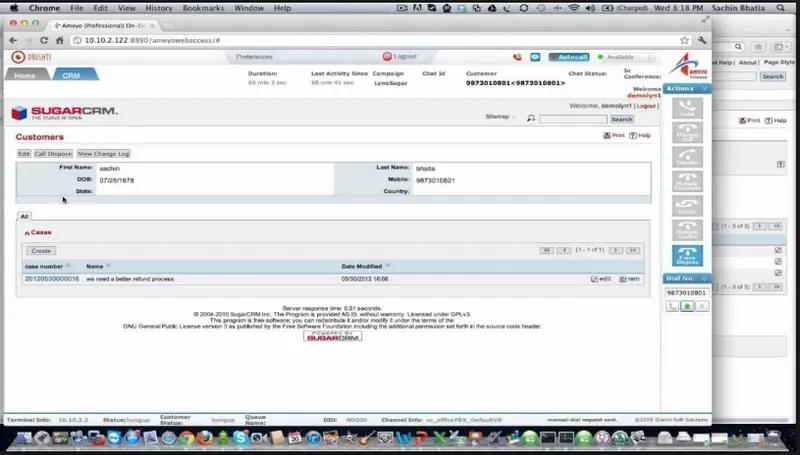Viewport: 800px width, 455px height.
Task: Click the Dial No. input showing 9873010801
Action: (687, 293)
